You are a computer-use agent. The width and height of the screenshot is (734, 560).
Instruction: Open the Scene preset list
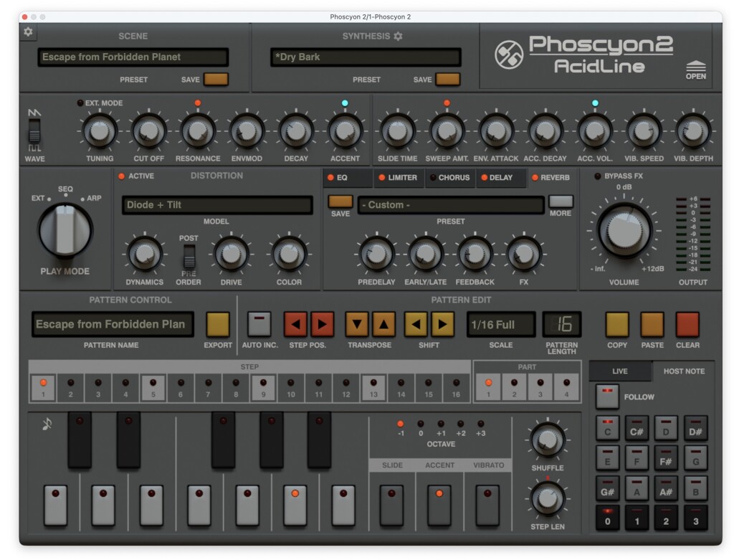133,57
